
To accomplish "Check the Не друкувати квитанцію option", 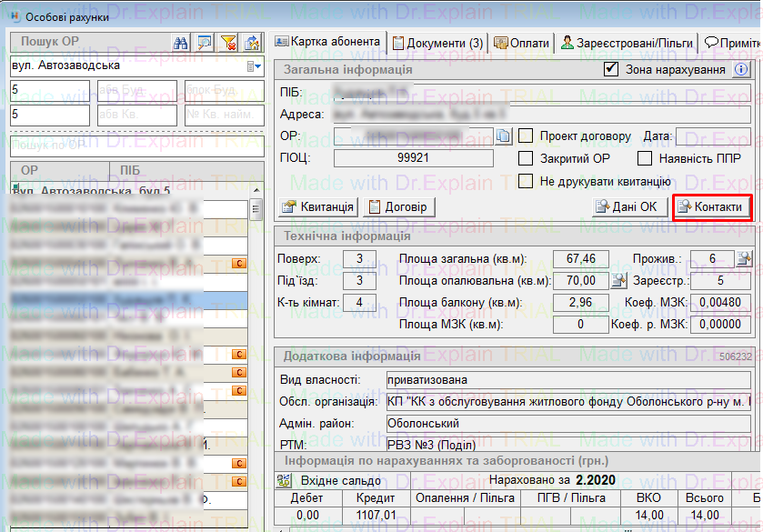I will click(526, 181).
